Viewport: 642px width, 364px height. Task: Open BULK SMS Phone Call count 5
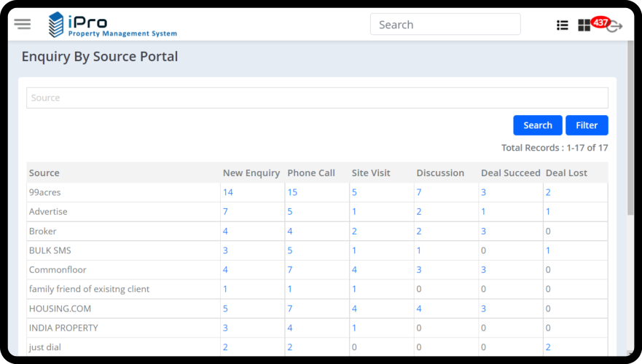290,250
